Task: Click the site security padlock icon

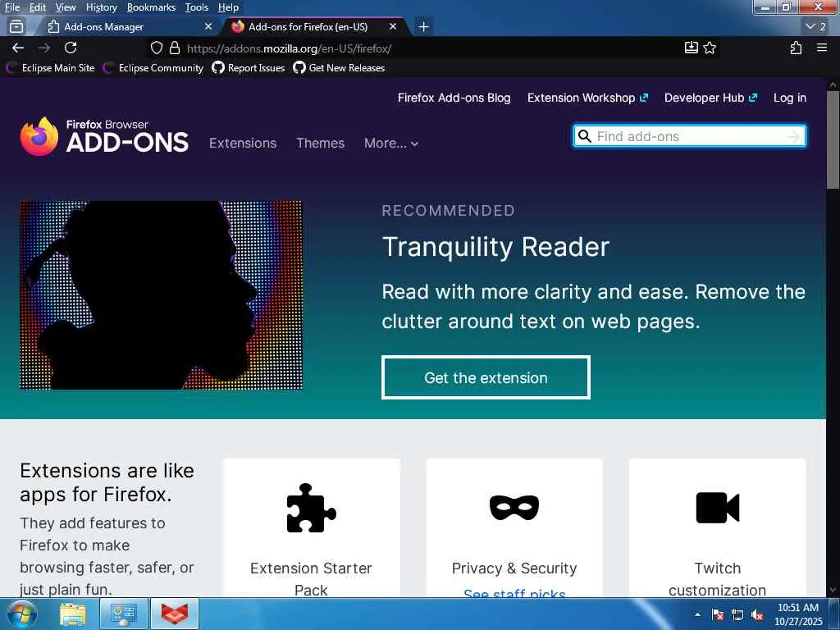Action: click(175, 48)
